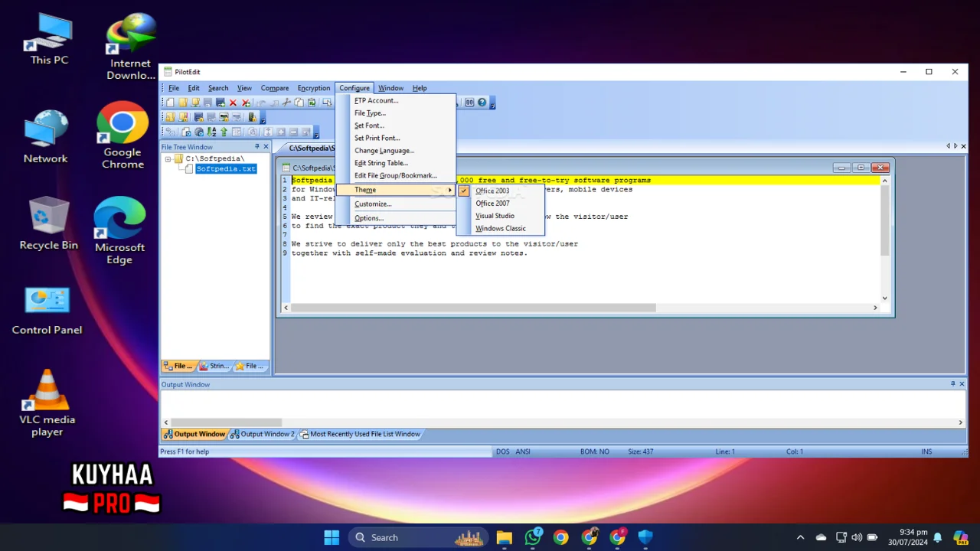The image size is (980, 551).
Task: Toggle pin on Output Window
Action: click(953, 384)
